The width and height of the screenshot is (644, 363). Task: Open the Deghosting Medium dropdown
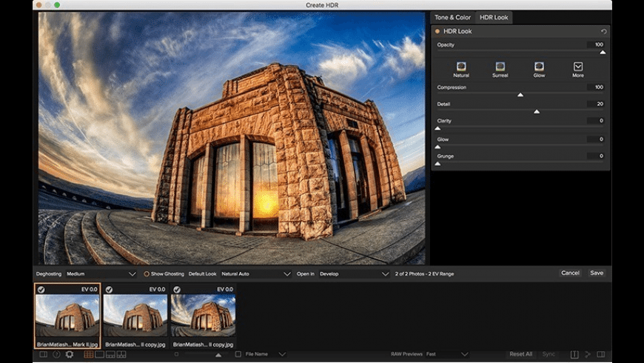pyautogui.click(x=101, y=273)
